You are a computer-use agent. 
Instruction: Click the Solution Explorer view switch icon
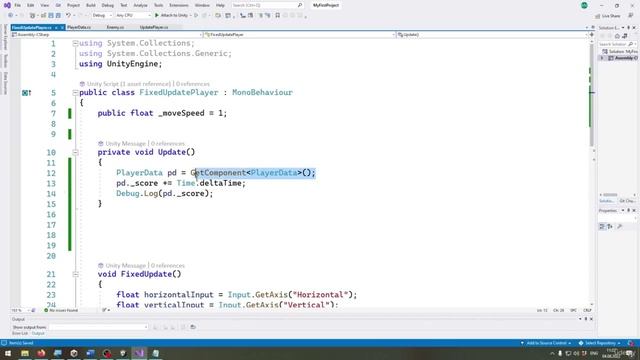point(624,36)
